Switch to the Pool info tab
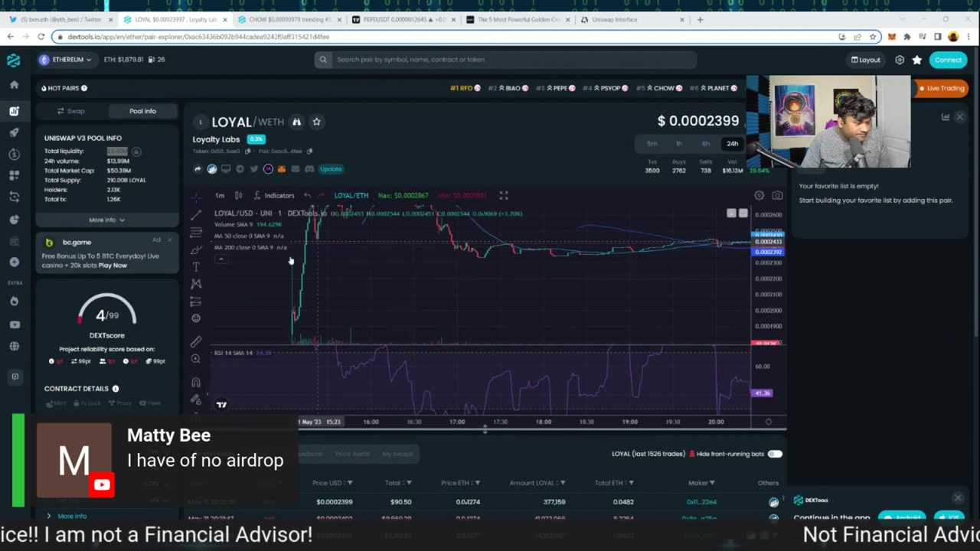The height and width of the screenshot is (551, 980). point(142,111)
